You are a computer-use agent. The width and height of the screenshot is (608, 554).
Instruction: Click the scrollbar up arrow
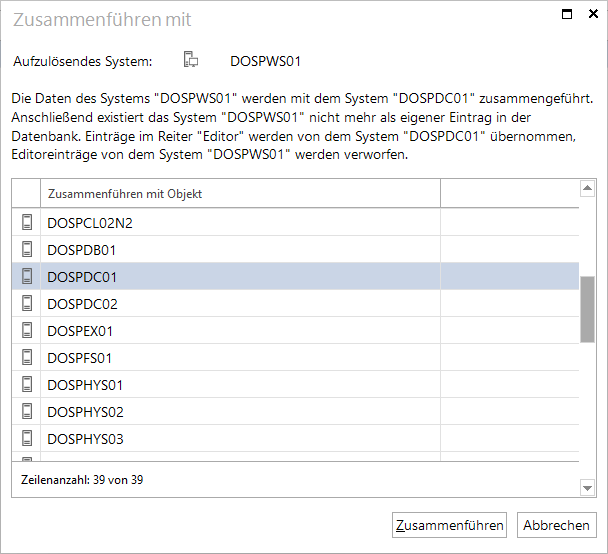587,188
